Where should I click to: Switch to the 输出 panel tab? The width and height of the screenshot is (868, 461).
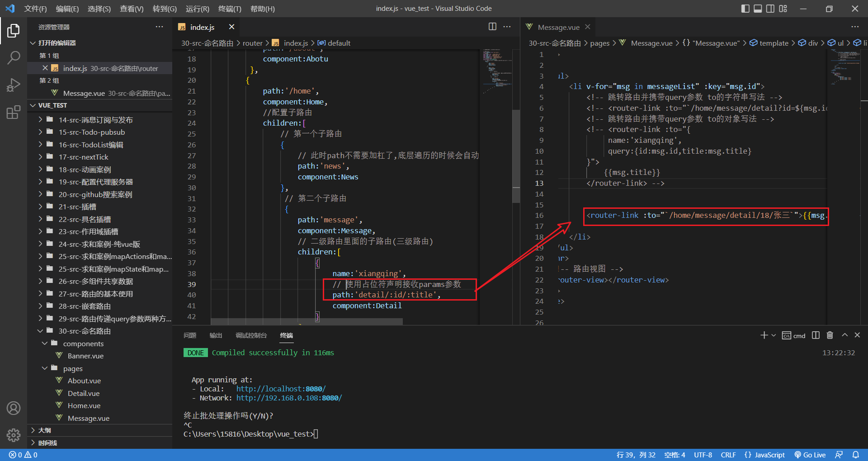[x=216, y=335]
